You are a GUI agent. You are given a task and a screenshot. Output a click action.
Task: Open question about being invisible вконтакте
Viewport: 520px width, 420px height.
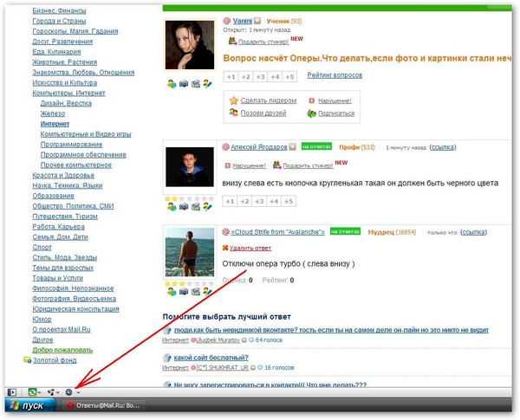(331, 330)
